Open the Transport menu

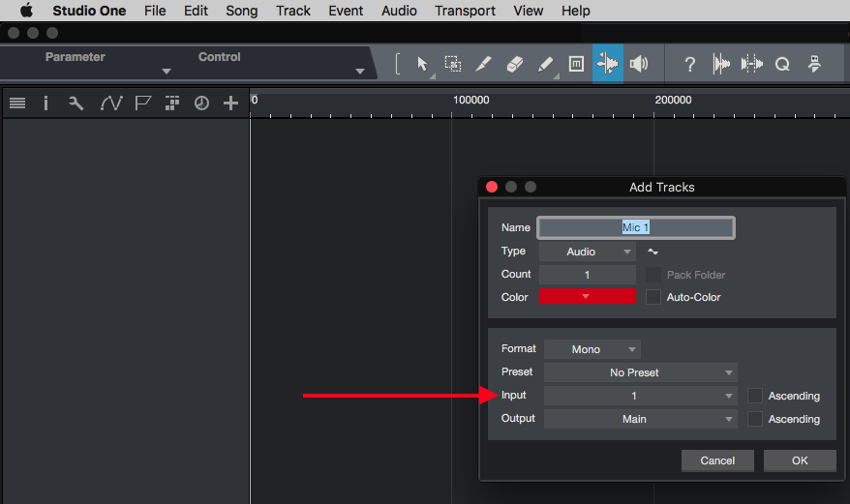(x=465, y=11)
